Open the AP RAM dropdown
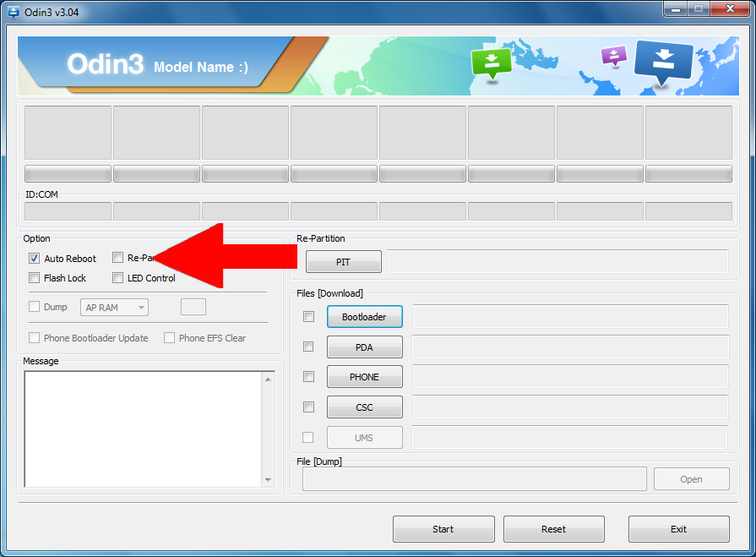 click(114, 307)
